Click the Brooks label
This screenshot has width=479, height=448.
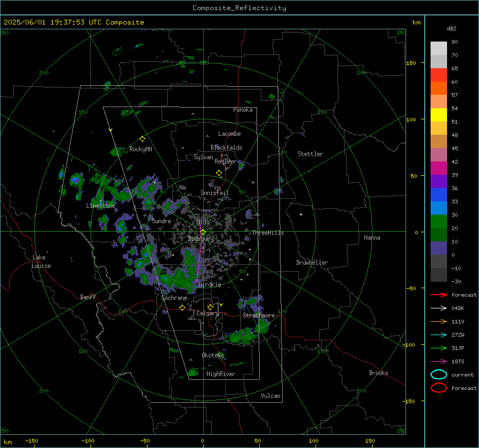coord(378,373)
